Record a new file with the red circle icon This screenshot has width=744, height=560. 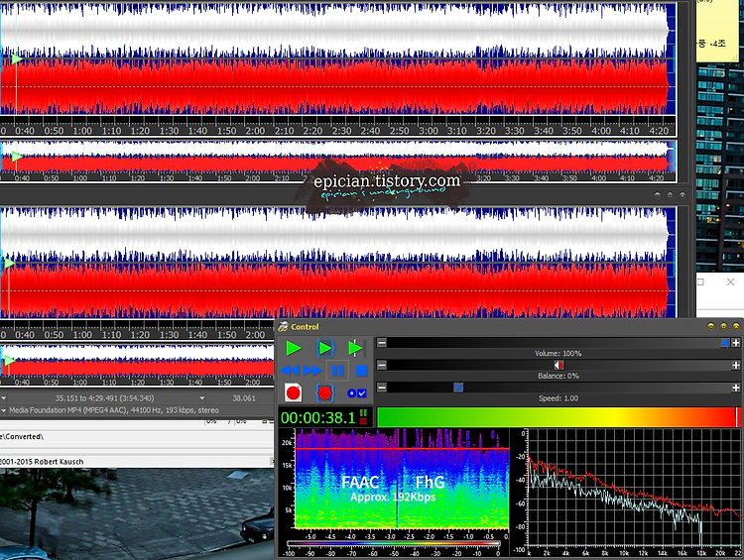coord(294,392)
